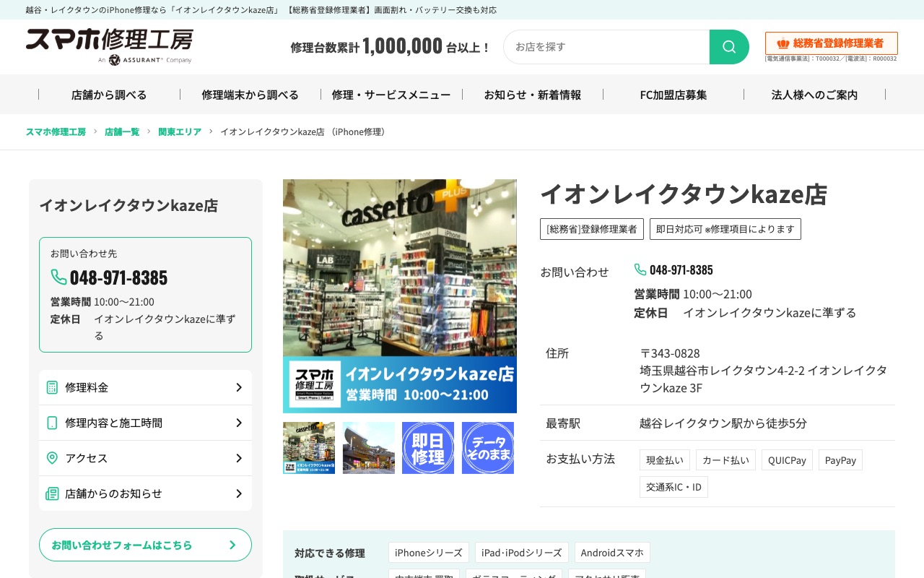Click the QUICPay payment tag
This screenshot has width=924, height=578.
[787, 460]
